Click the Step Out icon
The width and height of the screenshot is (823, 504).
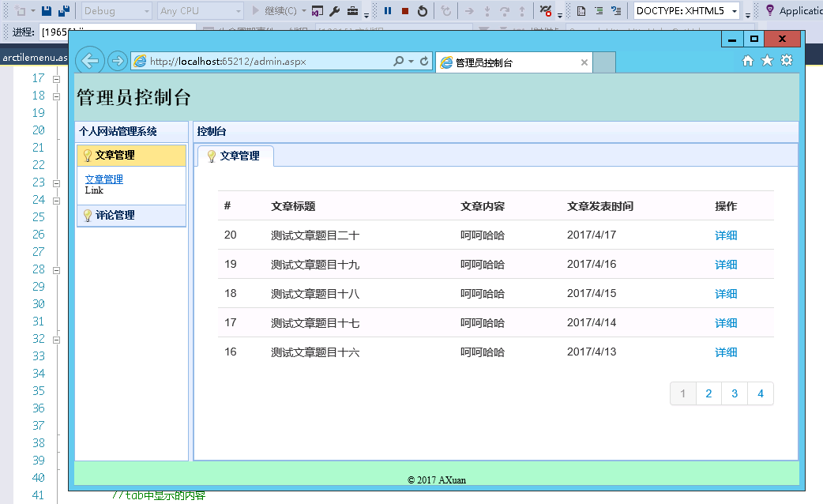(522, 11)
